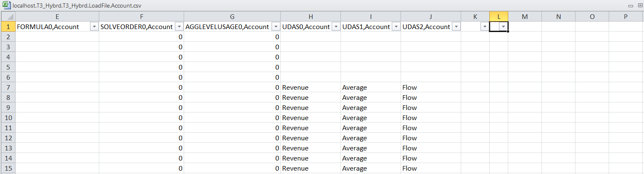Click the Excel workbook icon in title bar
The width and height of the screenshot is (644, 174).
click(6, 6)
